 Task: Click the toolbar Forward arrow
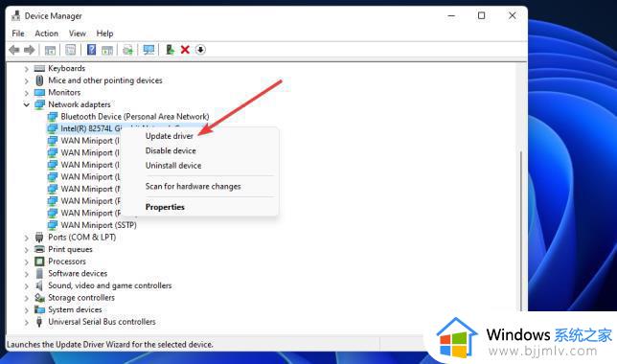(30, 50)
